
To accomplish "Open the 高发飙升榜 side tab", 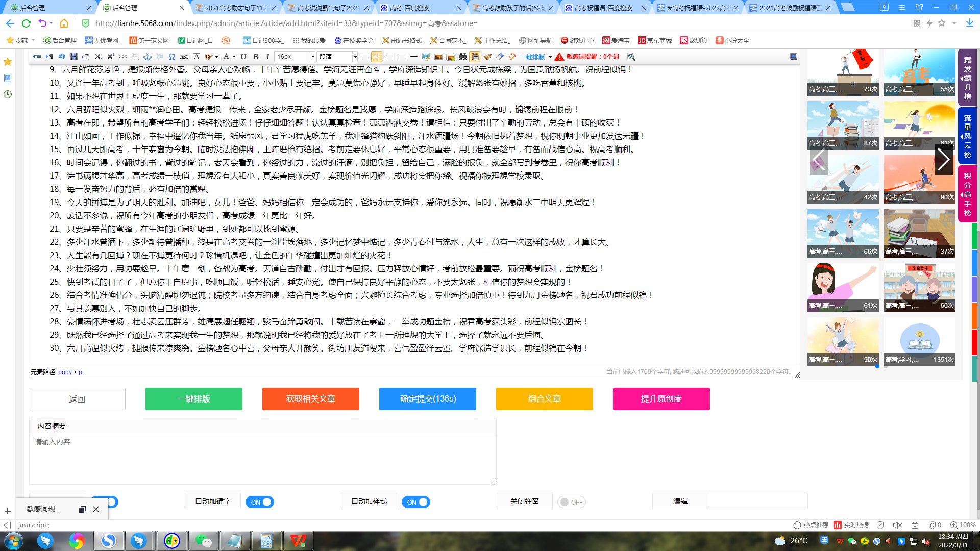I will [967, 78].
